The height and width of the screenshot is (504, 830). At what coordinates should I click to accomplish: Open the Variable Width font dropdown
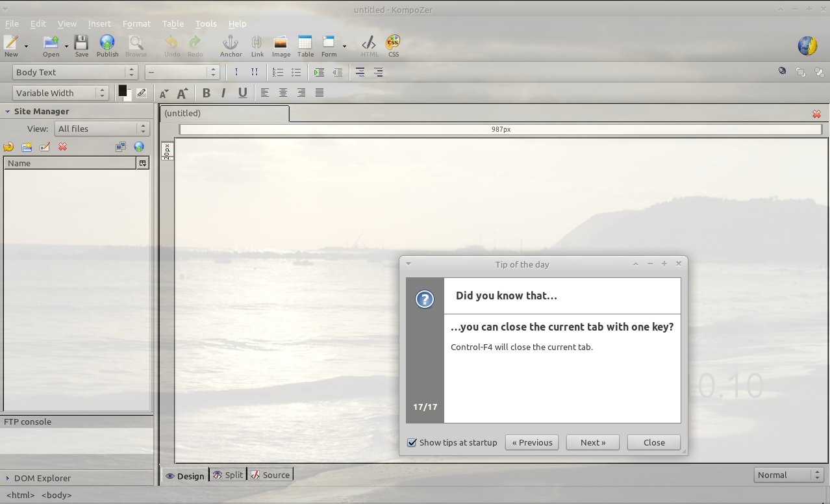[60, 93]
